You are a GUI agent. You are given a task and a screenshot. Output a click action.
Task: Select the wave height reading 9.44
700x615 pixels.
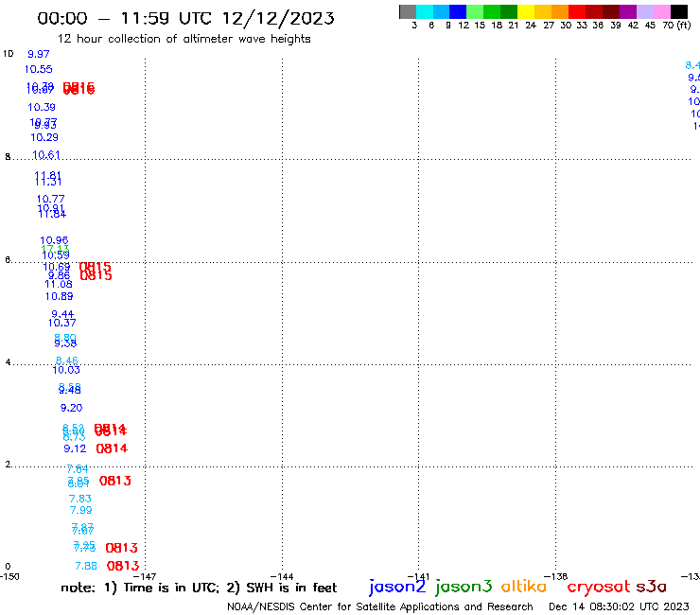point(62,314)
